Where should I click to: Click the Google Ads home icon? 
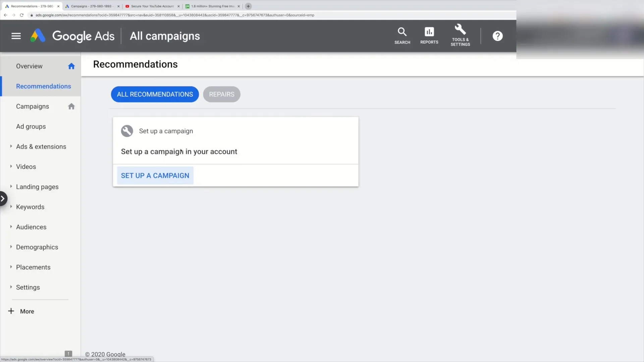[x=38, y=36]
